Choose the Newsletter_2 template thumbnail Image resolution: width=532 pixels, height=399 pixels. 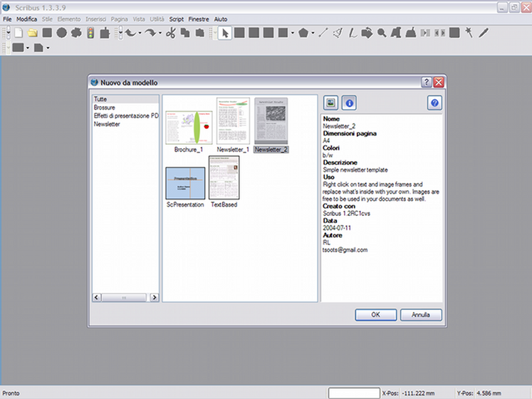271,121
